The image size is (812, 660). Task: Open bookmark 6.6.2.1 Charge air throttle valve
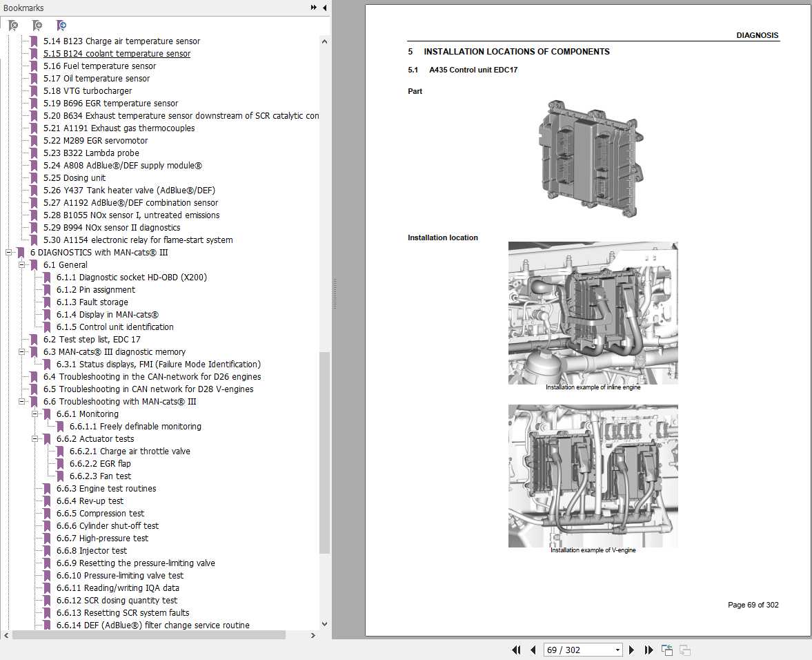point(130,452)
